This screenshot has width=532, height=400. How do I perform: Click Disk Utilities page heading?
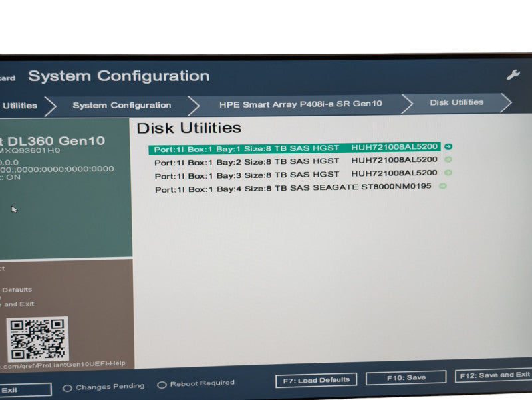tap(189, 128)
